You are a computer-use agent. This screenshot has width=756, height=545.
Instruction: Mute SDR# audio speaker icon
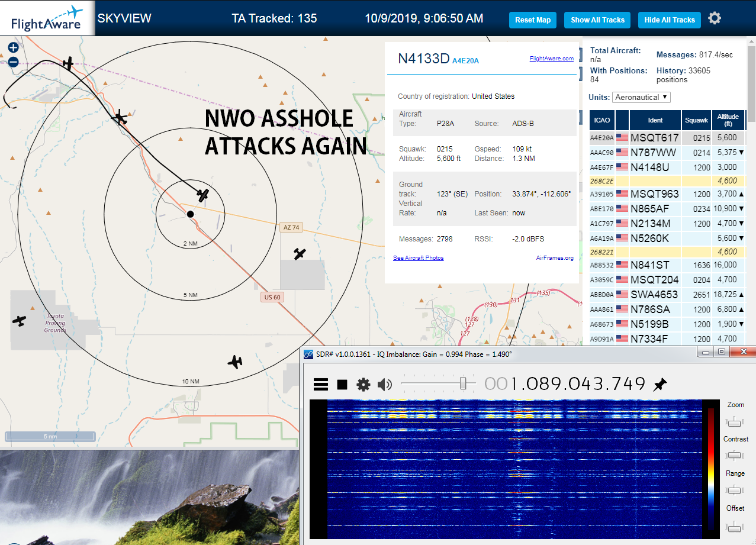385,385
